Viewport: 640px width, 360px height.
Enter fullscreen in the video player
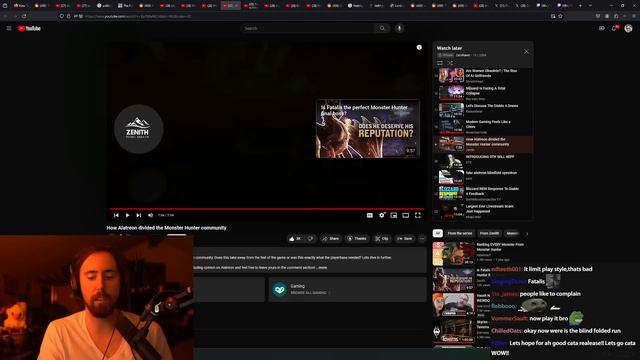click(418, 215)
